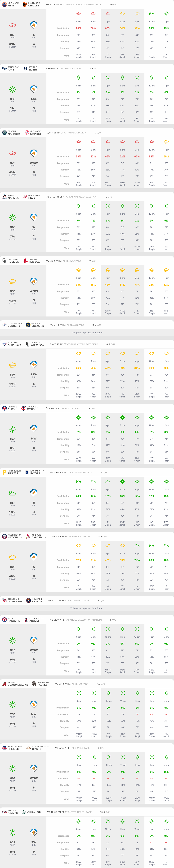The width and height of the screenshot is (174, 868).
Task: Click the rain summary icon above 80° for Blue Jays-White Sox
Action: pyautogui.click(x=13, y=365)
